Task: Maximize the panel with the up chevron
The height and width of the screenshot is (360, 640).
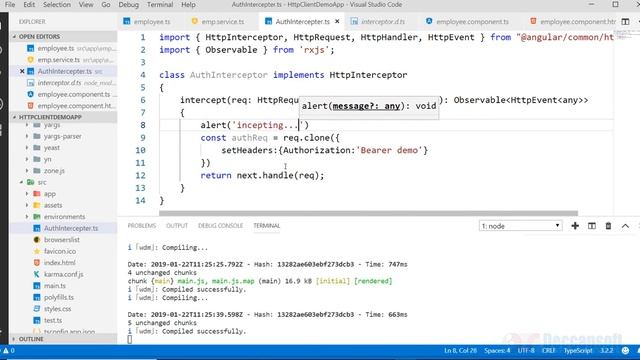Action: (x=625, y=226)
